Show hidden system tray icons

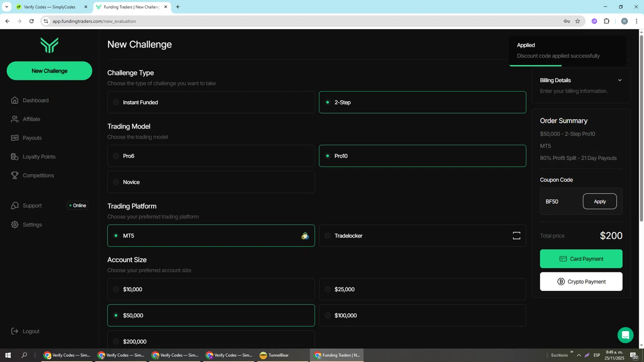[579, 355]
